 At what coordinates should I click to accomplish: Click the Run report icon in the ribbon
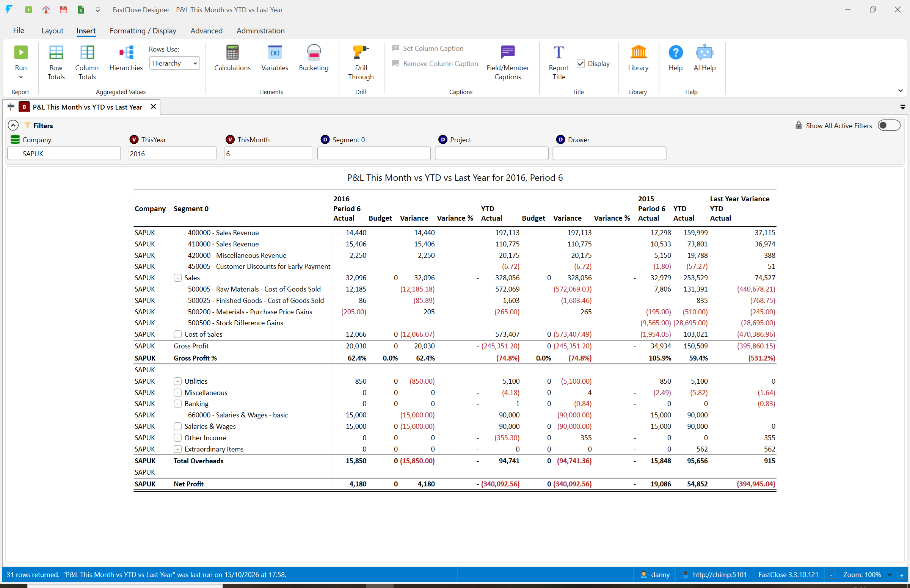(x=20, y=52)
